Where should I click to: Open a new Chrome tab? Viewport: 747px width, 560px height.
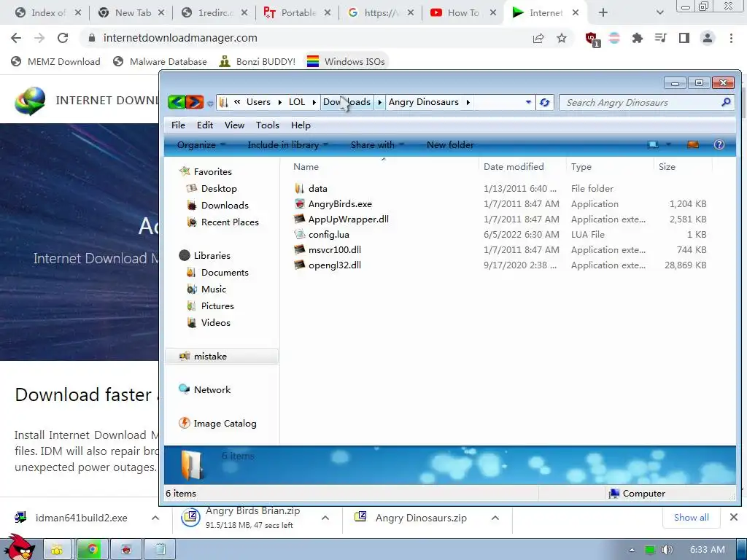click(x=603, y=13)
